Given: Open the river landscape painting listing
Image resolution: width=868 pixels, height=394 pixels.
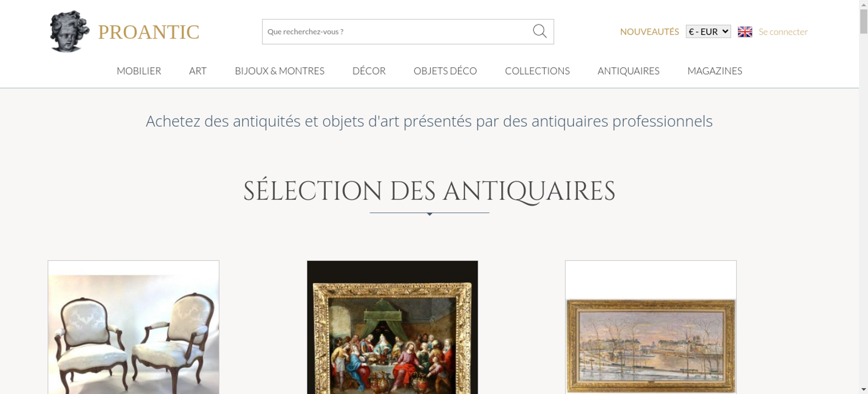Looking at the screenshot, I should coord(651,327).
